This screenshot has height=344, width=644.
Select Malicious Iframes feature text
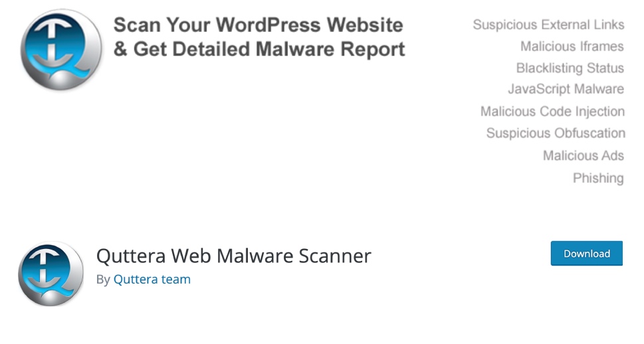click(x=572, y=46)
